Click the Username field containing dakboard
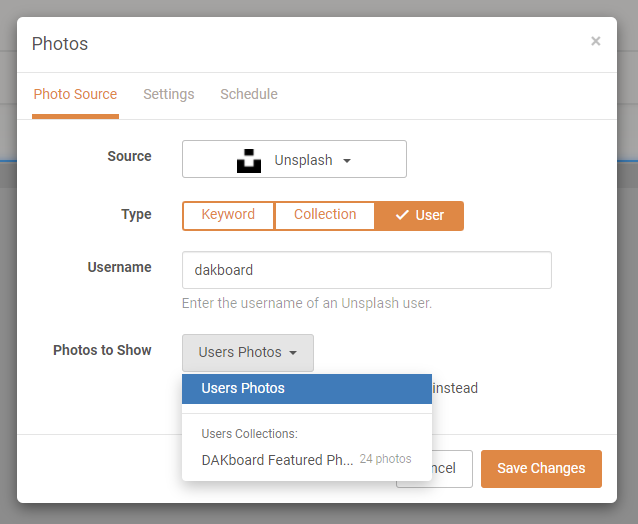The height and width of the screenshot is (524, 638). pos(367,270)
